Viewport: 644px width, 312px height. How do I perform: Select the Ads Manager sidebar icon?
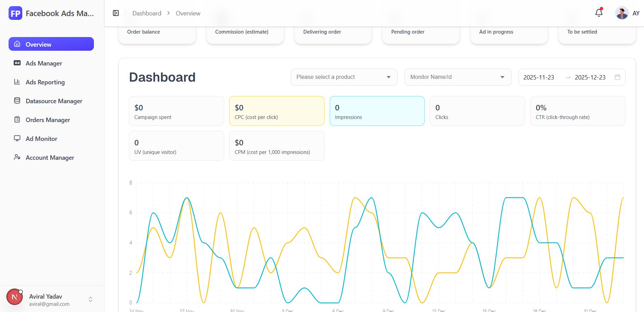[x=17, y=63]
